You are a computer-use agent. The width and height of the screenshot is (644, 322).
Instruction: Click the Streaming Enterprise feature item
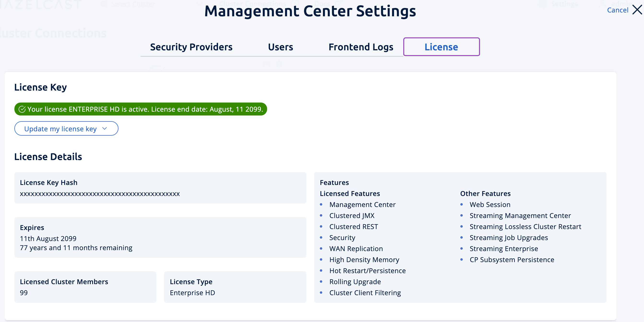tap(504, 248)
